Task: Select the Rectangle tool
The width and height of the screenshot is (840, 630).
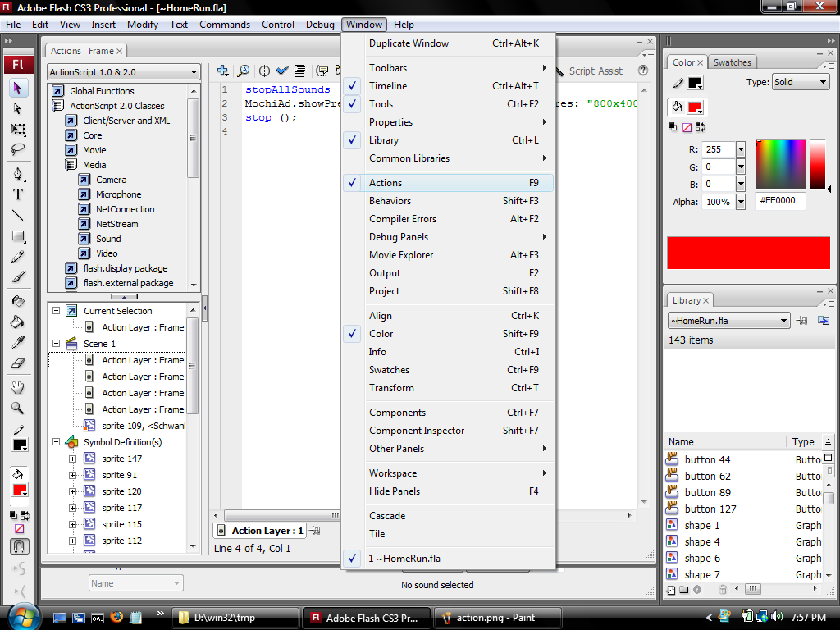Action: 18,235
